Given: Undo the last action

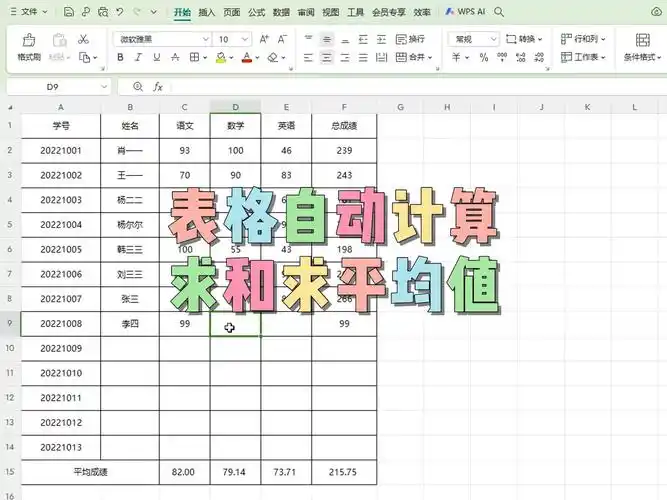Looking at the screenshot, I should [x=120, y=12].
